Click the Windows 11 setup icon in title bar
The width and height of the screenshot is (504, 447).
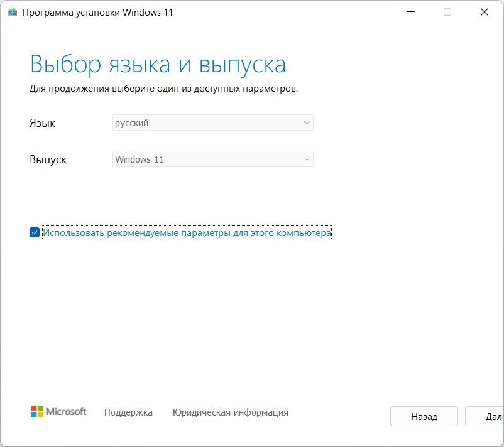point(12,13)
